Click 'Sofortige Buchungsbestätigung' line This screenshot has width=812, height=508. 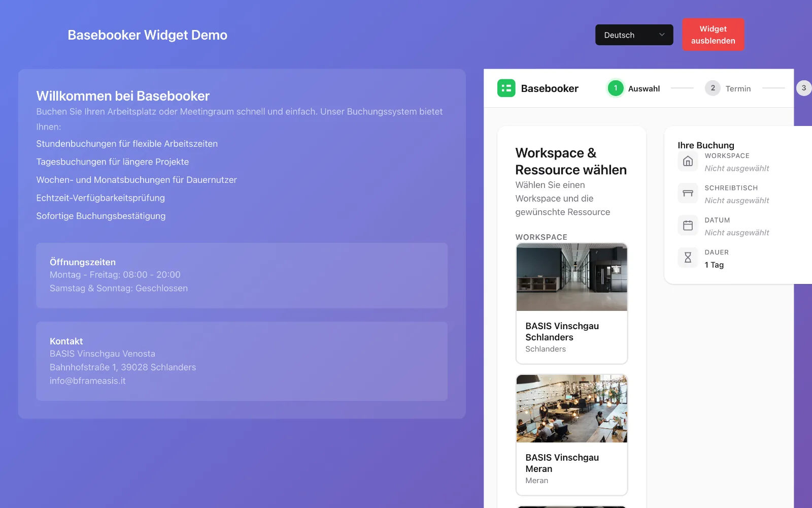pyautogui.click(x=101, y=216)
